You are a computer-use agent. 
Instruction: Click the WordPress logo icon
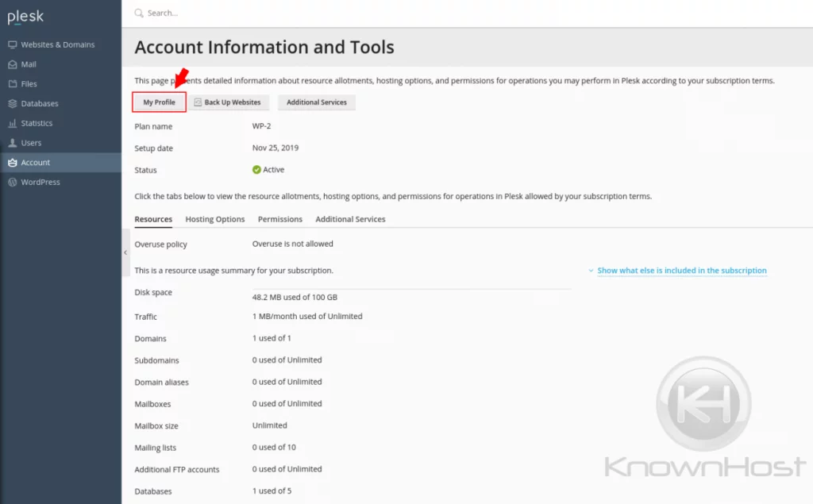pyautogui.click(x=13, y=183)
